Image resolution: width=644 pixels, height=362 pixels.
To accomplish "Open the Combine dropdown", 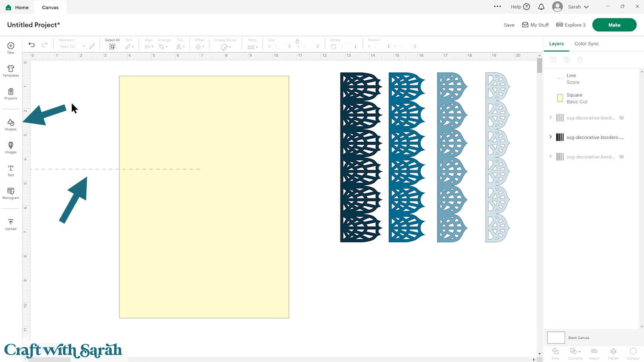I will 575,353.
